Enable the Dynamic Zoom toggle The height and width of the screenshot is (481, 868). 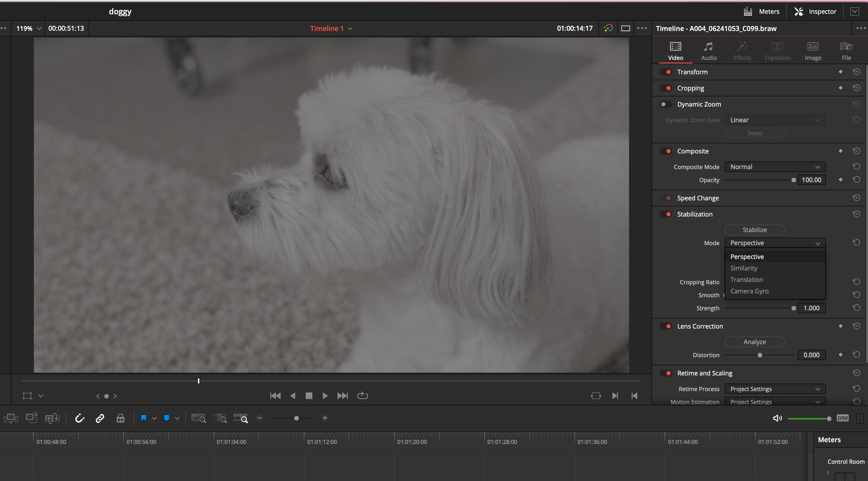click(x=666, y=104)
